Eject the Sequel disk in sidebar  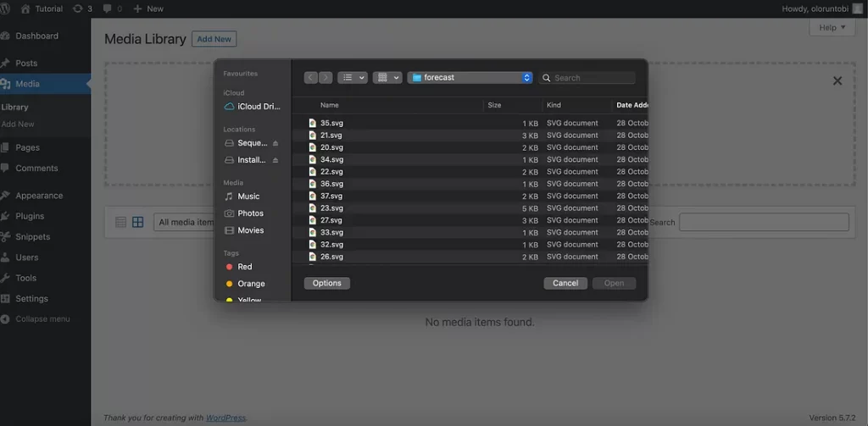275,143
